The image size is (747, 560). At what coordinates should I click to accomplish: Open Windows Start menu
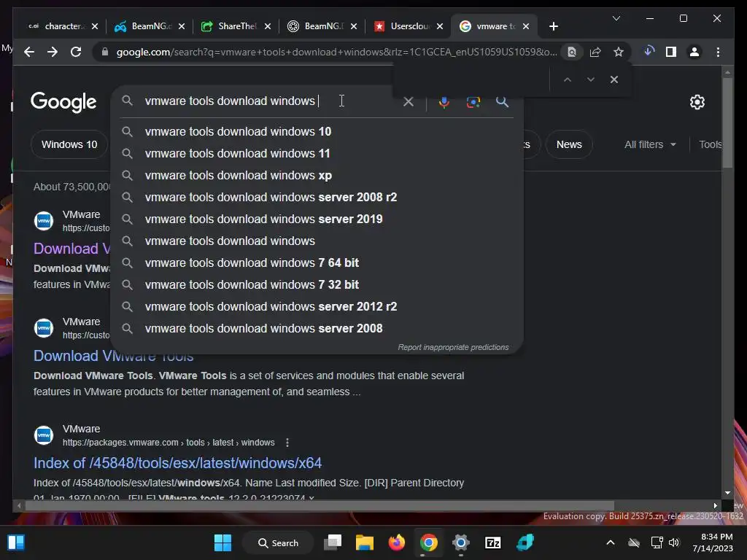click(x=222, y=542)
